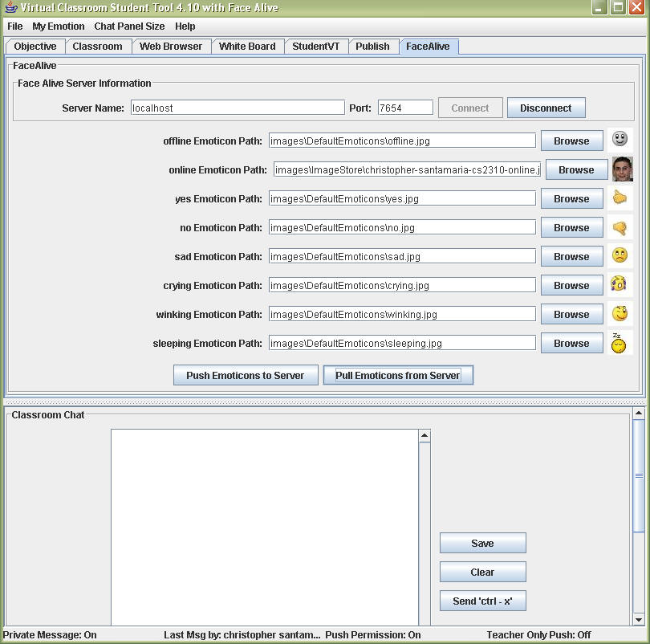Click the chat text area scroll-up arrow
The width and height of the screenshot is (650, 644).
coord(425,435)
